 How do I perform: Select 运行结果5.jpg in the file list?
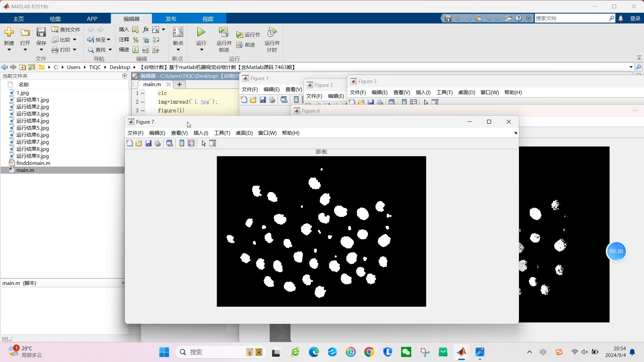coord(33,128)
